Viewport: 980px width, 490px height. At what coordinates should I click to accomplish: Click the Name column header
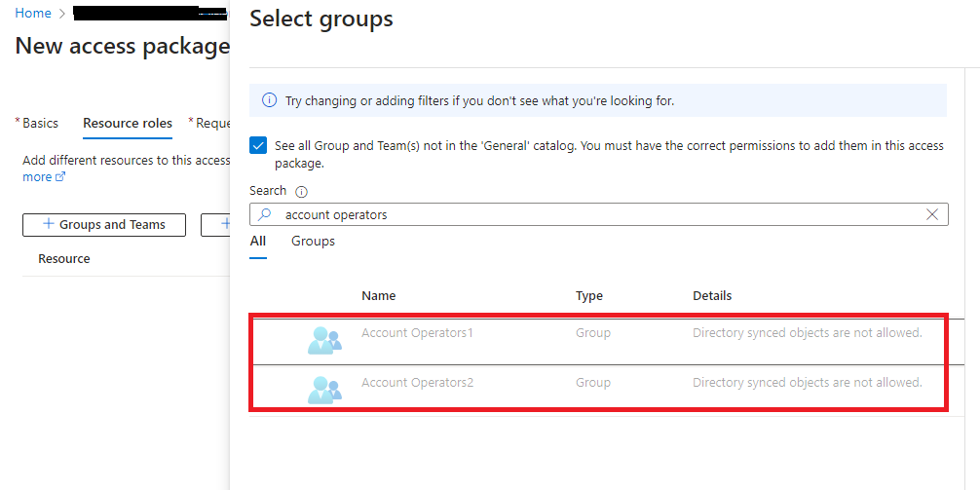click(379, 295)
